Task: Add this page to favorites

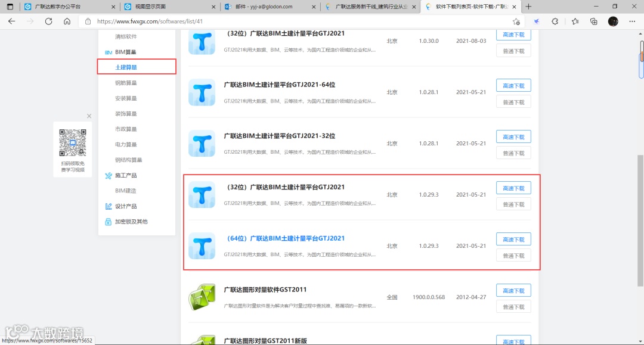Action: coord(516,21)
